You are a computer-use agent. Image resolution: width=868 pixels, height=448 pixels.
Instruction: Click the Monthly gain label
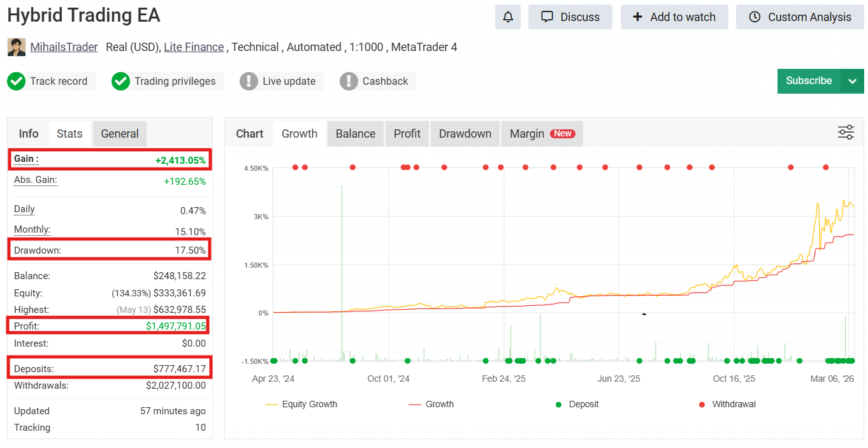(32, 229)
